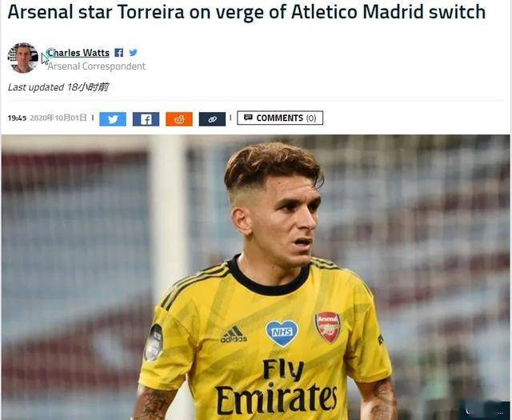Share the article on Twitter
Viewport: 512px width, 420px height.
(x=113, y=119)
